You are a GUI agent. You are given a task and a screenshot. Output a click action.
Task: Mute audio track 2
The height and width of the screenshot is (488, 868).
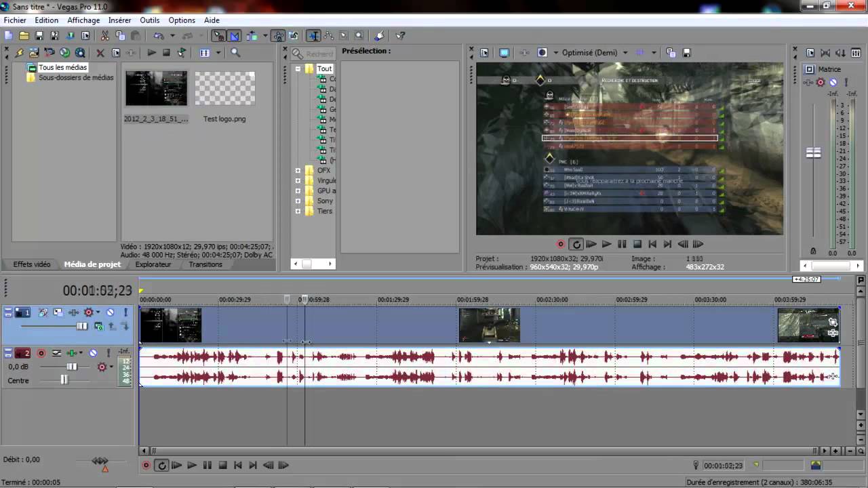(x=93, y=353)
